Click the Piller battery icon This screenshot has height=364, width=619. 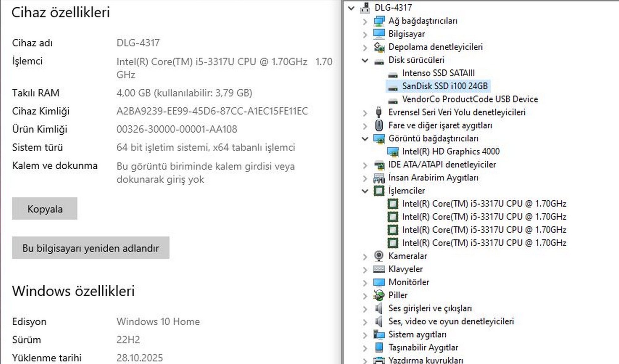pyautogui.click(x=379, y=295)
